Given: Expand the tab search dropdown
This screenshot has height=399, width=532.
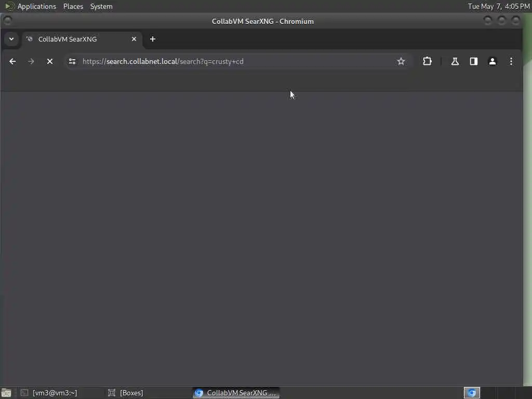Looking at the screenshot, I should (11, 39).
